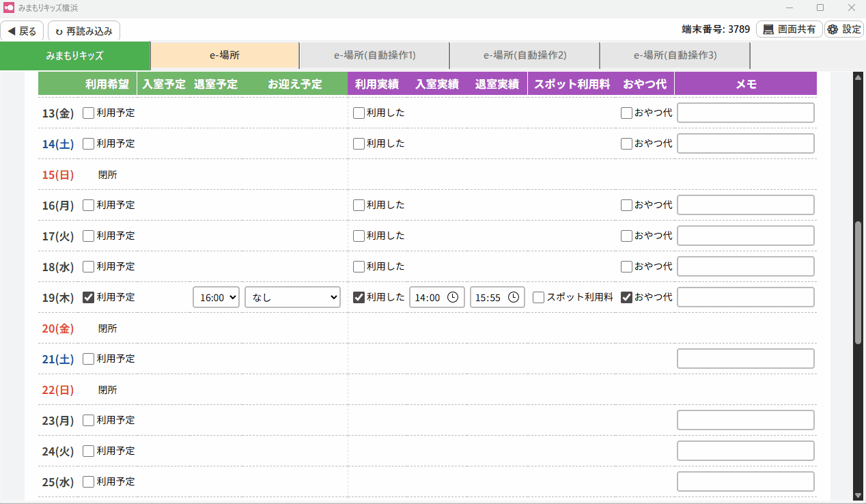Expand the なし pickup dropdown
Screen dimensions: 866x504
pyautogui.click(x=292, y=297)
